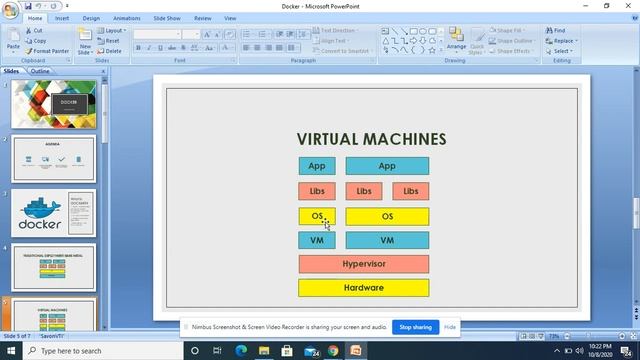Save the presentation via Quick Access toolbar
This screenshot has width=640, height=360.
click(x=28, y=6)
